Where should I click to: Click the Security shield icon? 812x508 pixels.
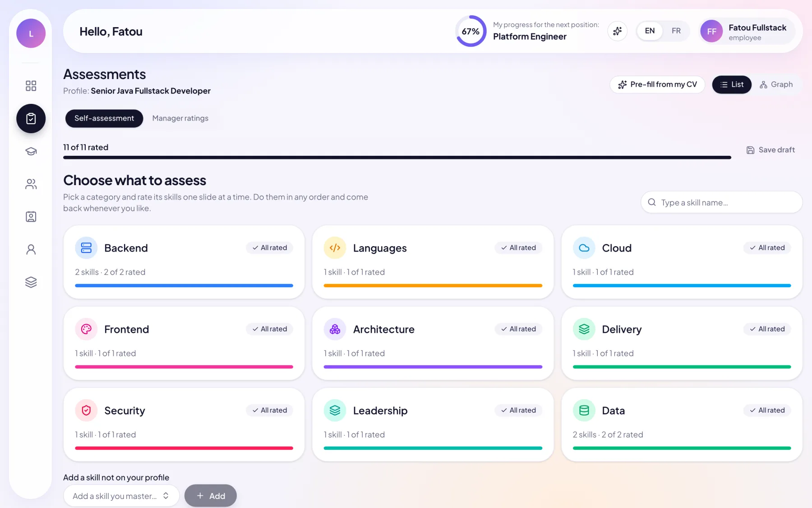coord(86,410)
